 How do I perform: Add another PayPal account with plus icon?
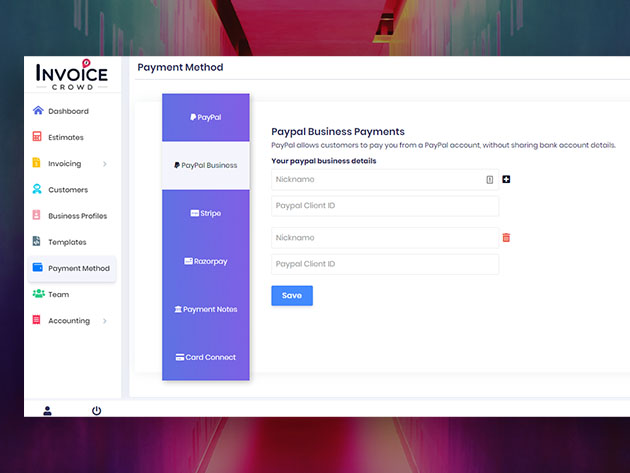506,179
